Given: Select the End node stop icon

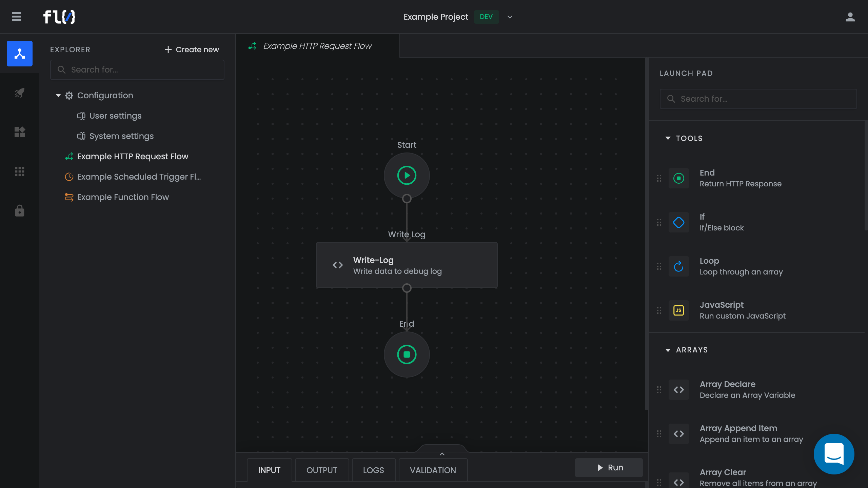Looking at the screenshot, I should pyautogui.click(x=407, y=354).
